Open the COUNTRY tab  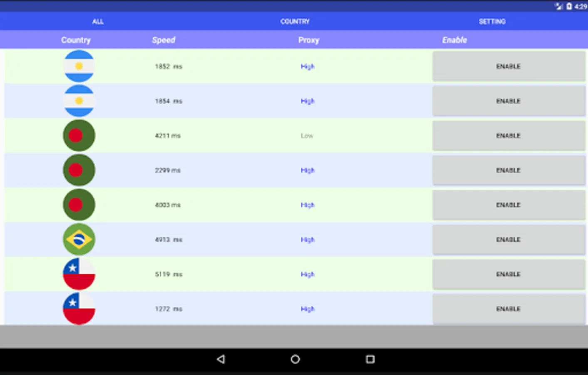pyautogui.click(x=295, y=21)
